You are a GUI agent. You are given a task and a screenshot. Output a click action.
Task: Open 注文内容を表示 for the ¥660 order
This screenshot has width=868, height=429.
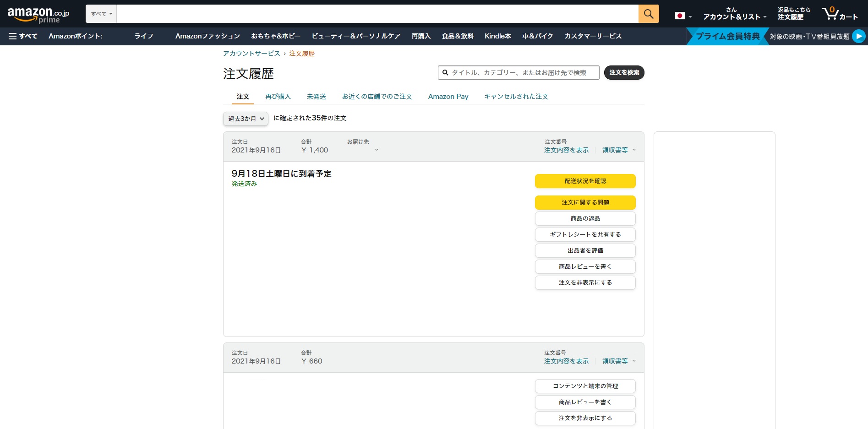[x=566, y=361]
